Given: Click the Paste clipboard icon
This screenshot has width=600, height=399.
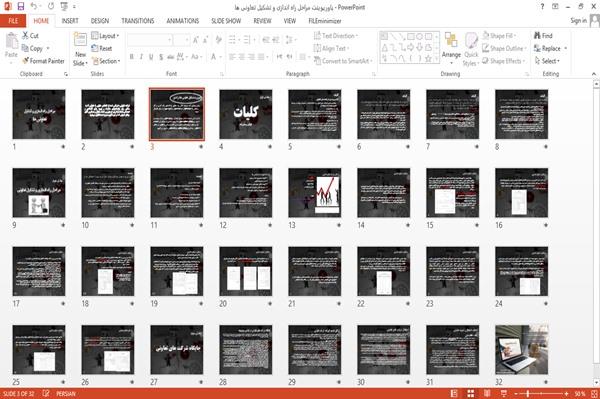Looking at the screenshot, I should pos(11,41).
